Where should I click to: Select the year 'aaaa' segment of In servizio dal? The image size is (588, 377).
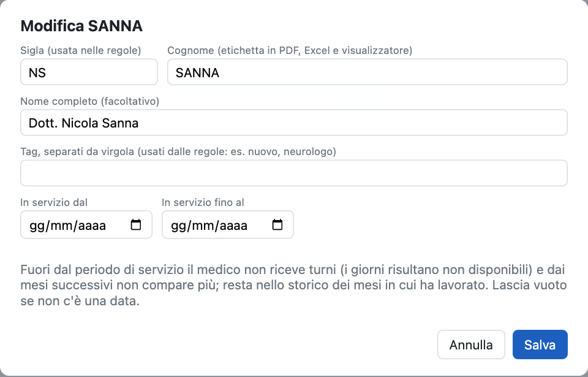[92, 226]
